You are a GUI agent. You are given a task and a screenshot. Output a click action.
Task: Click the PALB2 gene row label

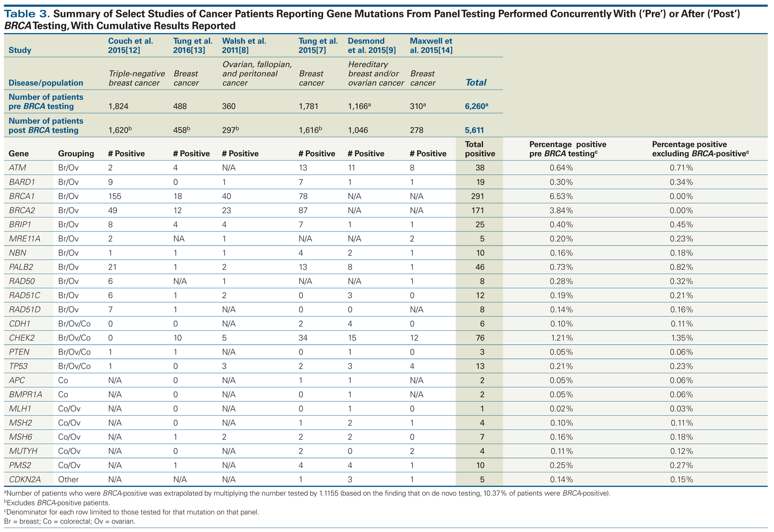point(21,267)
